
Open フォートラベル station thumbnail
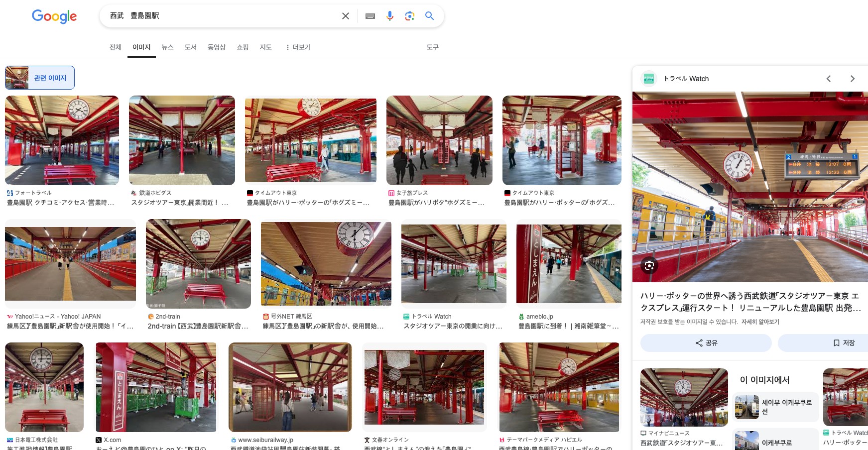(x=62, y=140)
